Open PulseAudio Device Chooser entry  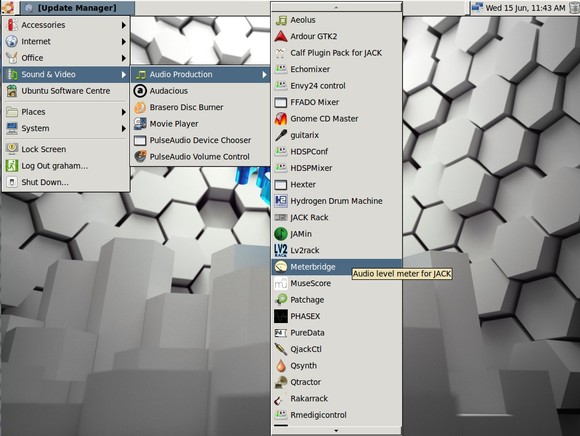click(200, 141)
